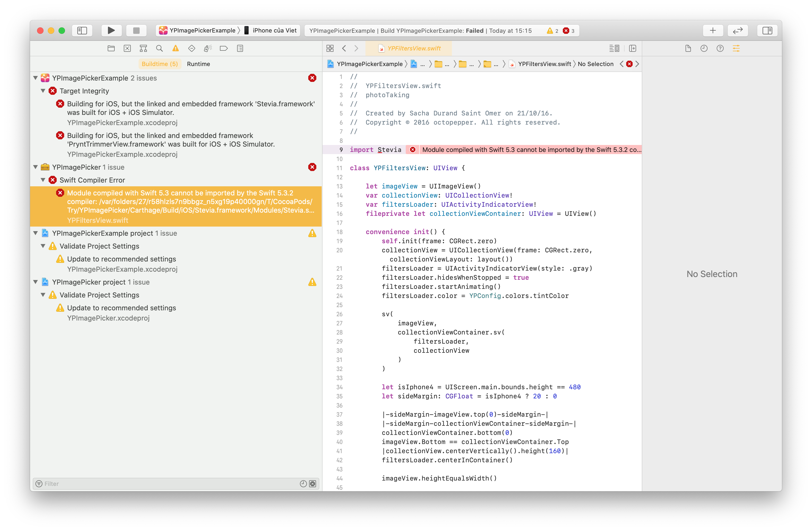The width and height of the screenshot is (812, 531).
Task: Toggle the minimap view in editor options
Action: point(614,48)
